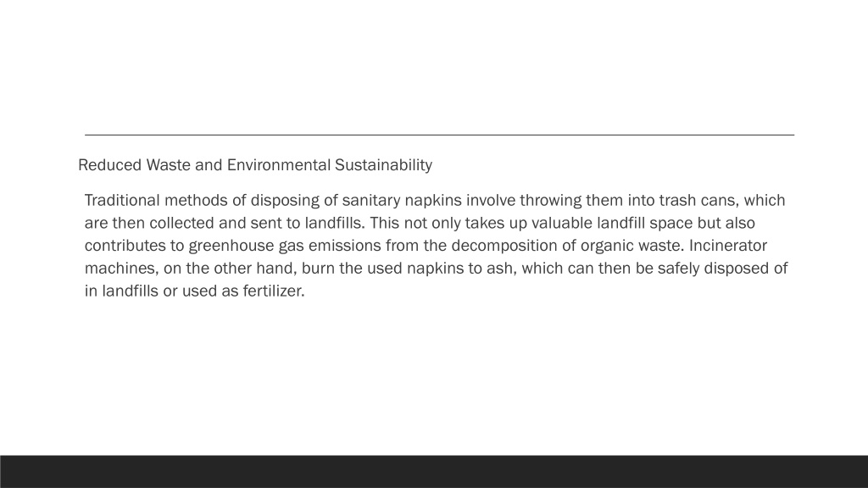Viewport: 868px width, 488px height.
Task: Click the word 'fertilizer' ending the paragraph
Action: (x=272, y=291)
